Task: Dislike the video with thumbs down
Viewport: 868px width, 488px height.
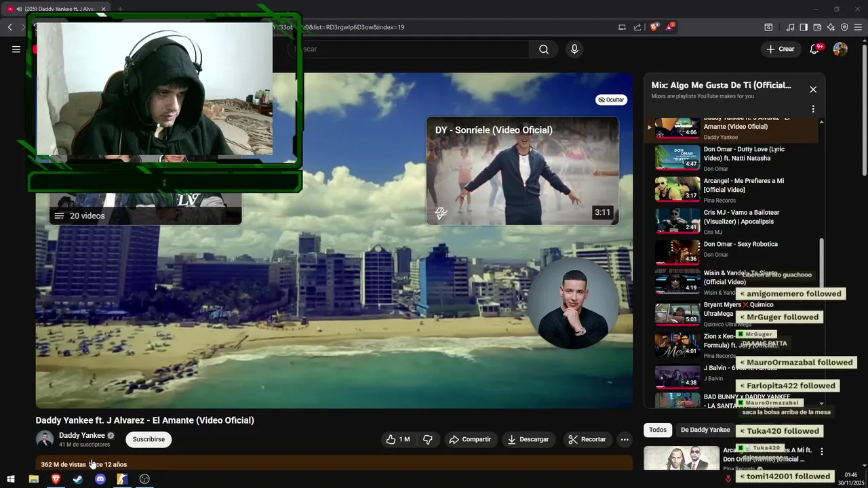Action: [x=428, y=439]
